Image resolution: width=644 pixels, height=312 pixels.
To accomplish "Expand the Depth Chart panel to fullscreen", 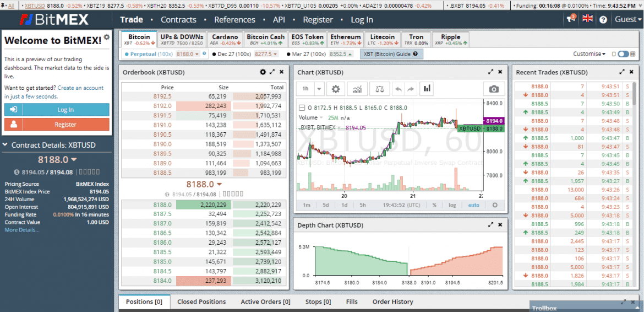I will (x=490, y=225).
